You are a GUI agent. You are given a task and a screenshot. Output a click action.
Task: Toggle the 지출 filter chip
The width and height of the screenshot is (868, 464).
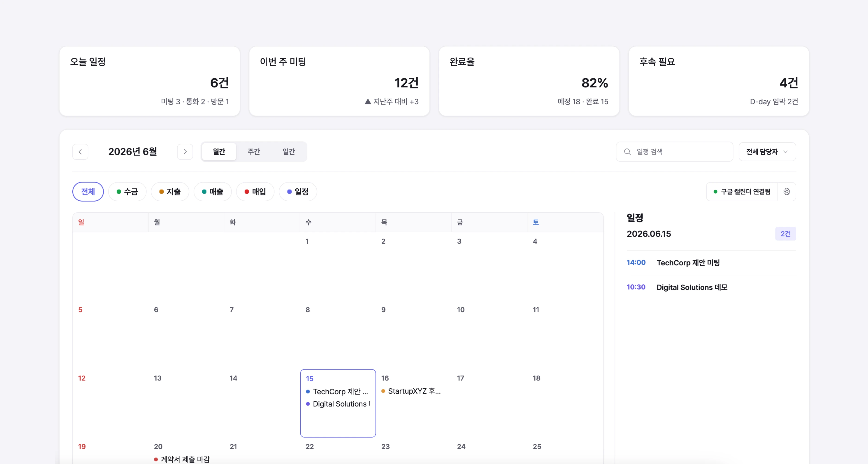pos(170,192)
